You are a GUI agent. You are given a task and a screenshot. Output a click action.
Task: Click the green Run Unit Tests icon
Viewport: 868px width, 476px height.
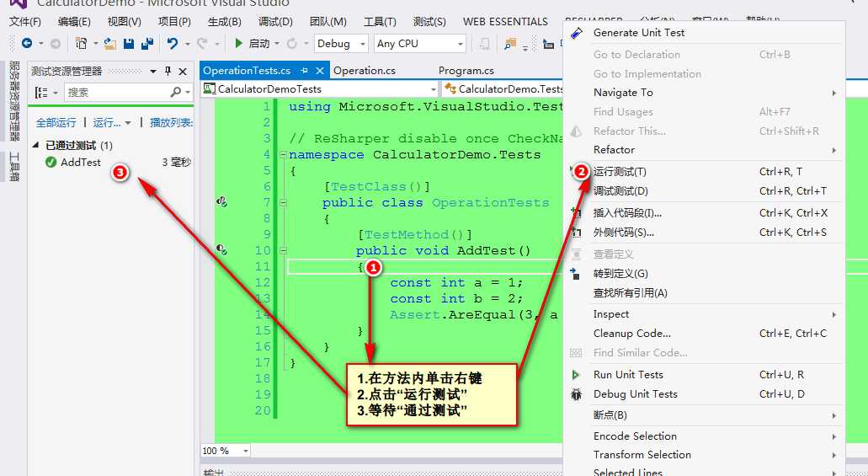[576, 375]
